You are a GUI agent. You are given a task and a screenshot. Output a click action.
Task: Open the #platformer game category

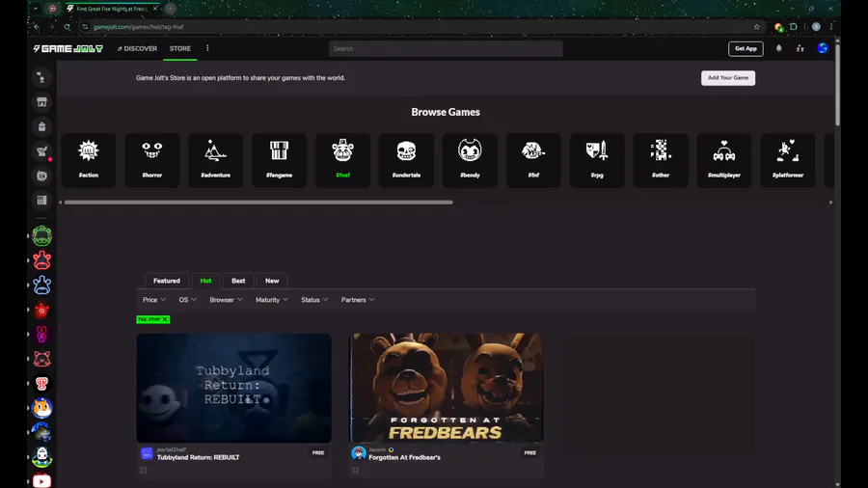(x=788, y=160)
